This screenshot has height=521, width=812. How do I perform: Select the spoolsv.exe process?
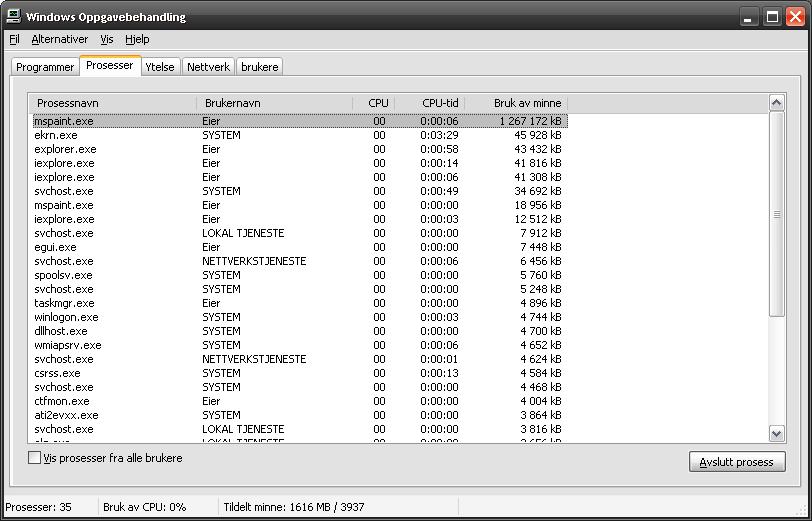300,275
